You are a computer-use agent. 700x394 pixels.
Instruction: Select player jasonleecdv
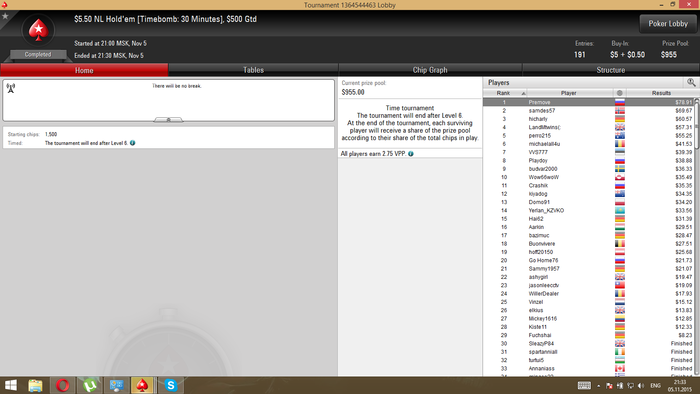pos(588,285)
